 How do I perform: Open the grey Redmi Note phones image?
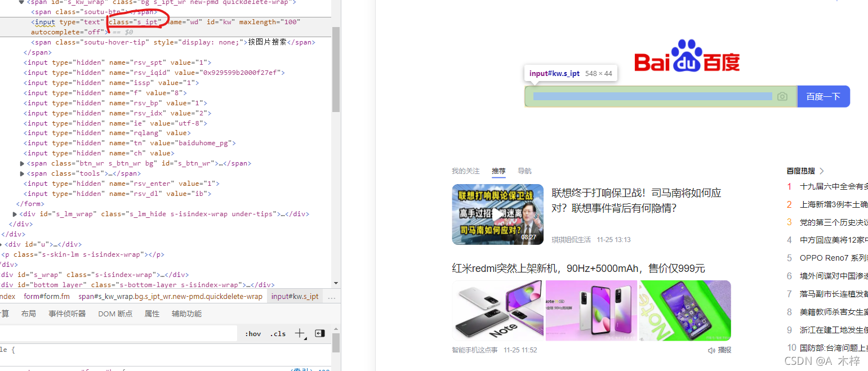497,310
